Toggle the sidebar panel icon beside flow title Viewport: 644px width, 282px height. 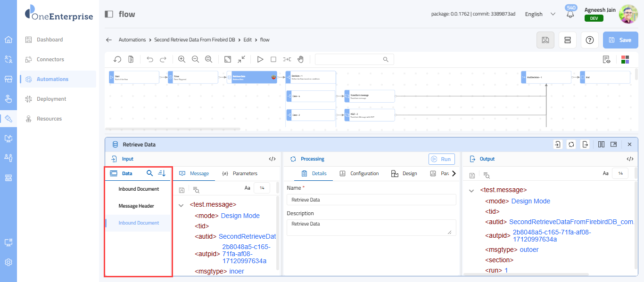coord(109,14)
